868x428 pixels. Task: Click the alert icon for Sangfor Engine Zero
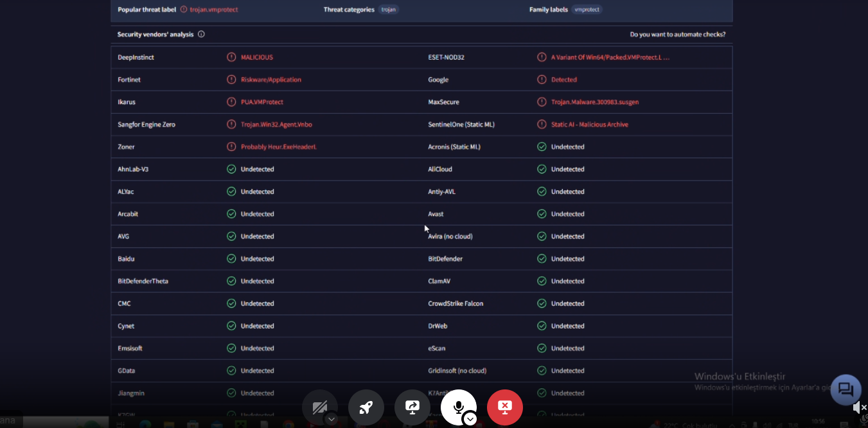231,125
